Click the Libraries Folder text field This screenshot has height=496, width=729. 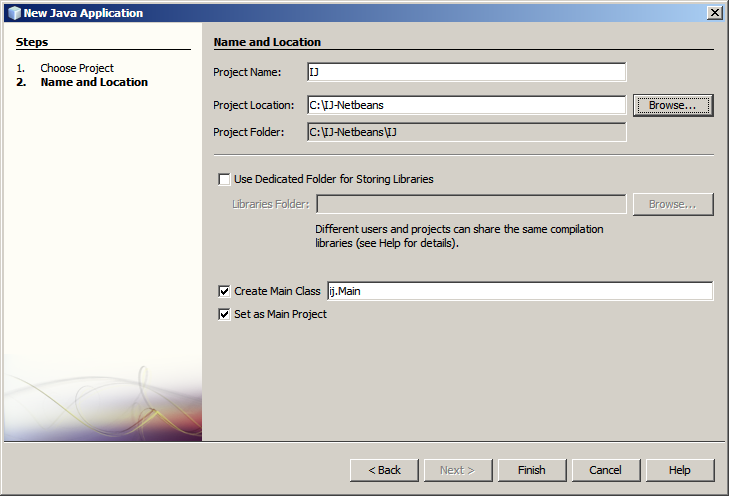471,204
